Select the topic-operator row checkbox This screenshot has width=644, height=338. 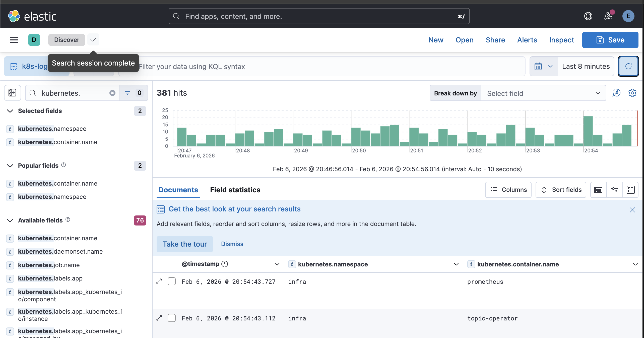[x=172, y=318]
